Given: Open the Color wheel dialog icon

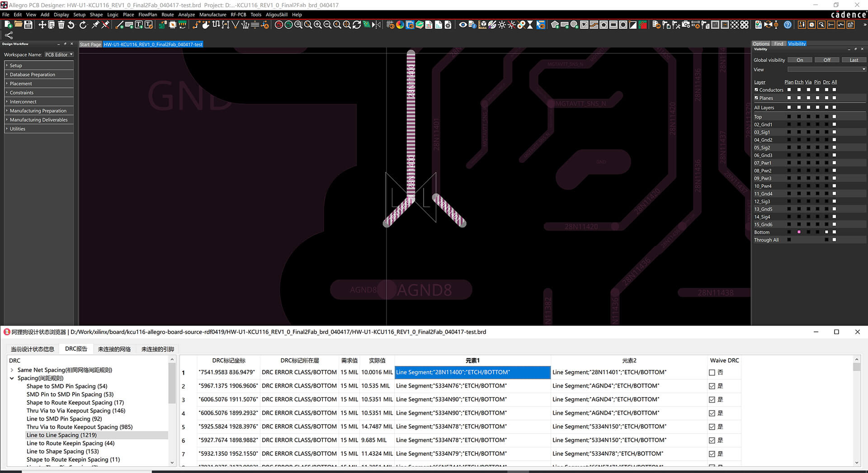Looking at the screenshot, I should [400, 24].
